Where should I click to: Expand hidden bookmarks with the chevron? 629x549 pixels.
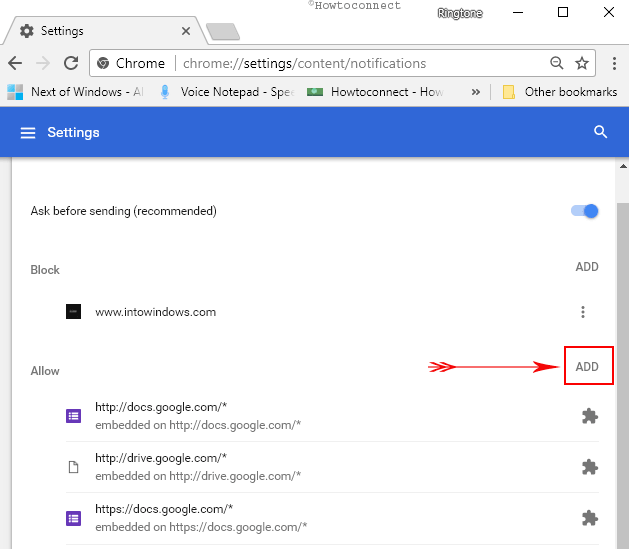pos(475,92)
